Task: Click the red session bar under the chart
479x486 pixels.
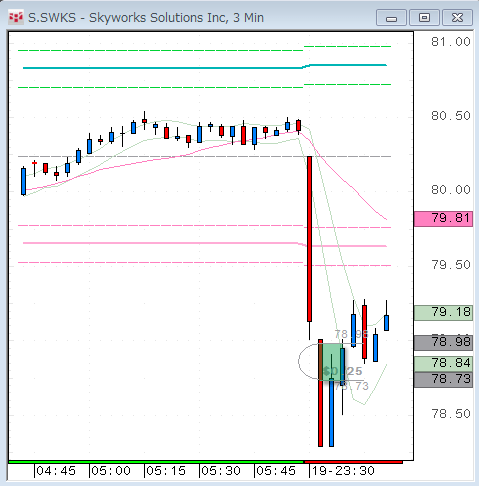Action: (353, 462)
